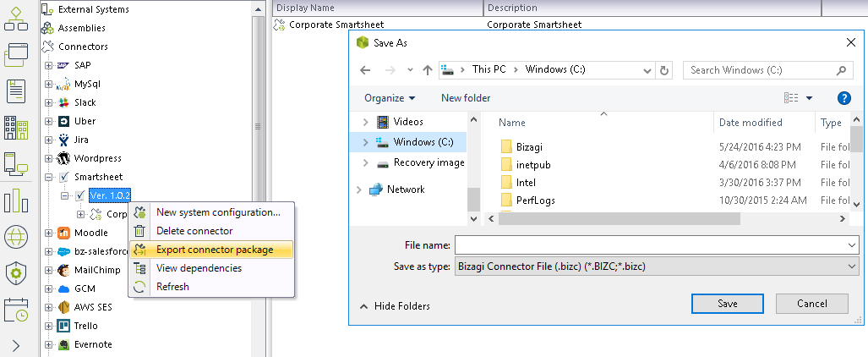The image size is (868, 357).
Task: Create a New folder in Save As
Action: pyautogui.click(x=466, y=98)
